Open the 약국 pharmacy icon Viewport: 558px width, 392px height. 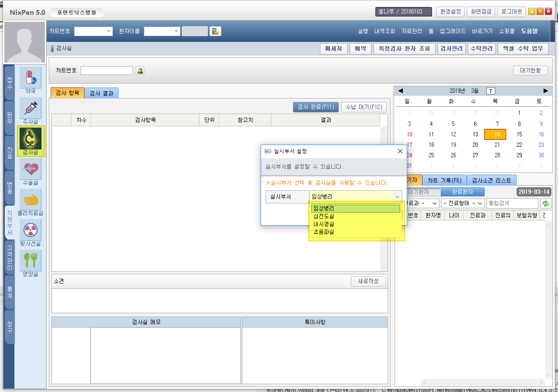31,78
